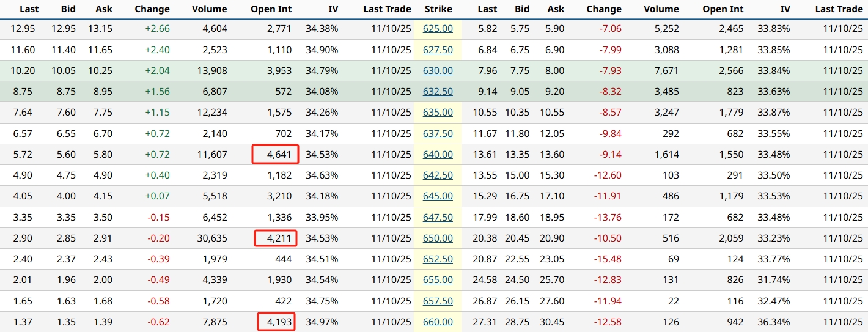This screenshot has height=332, width=868.
Task: Click the 13,908 volume value
Action: point(209,70)
